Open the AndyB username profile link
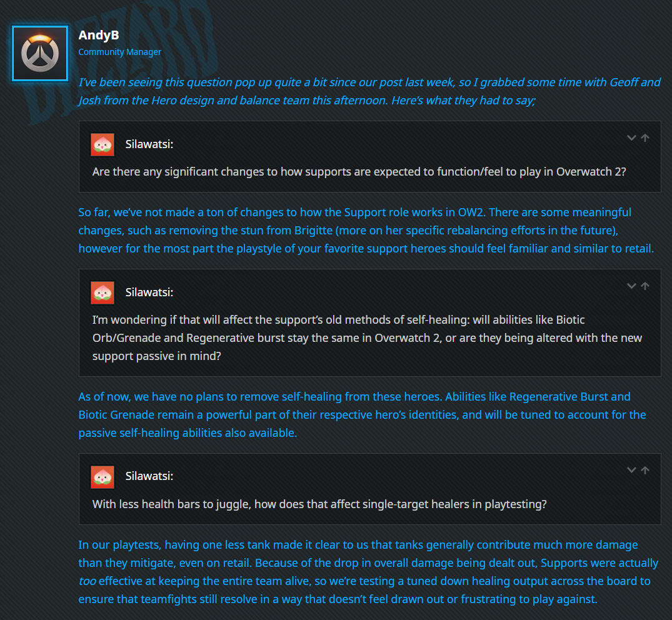The image size is (672, 620). (x=98, y=36)
